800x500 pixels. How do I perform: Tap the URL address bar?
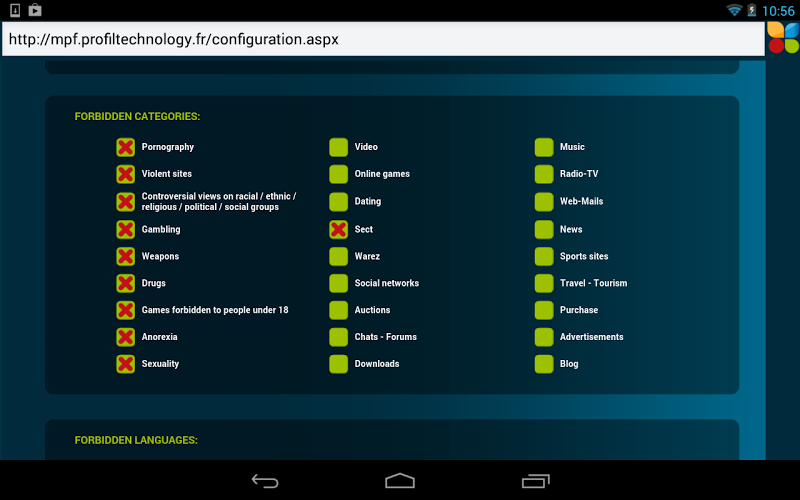[383, 39]
